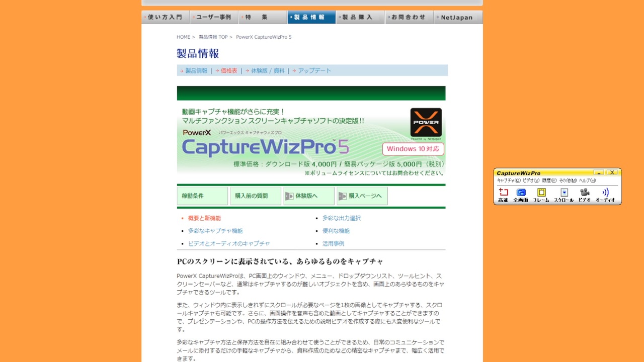644x362 pixels.
Task: Select the フレーム frame capture tool icon
Action: [x=541, y=193]
